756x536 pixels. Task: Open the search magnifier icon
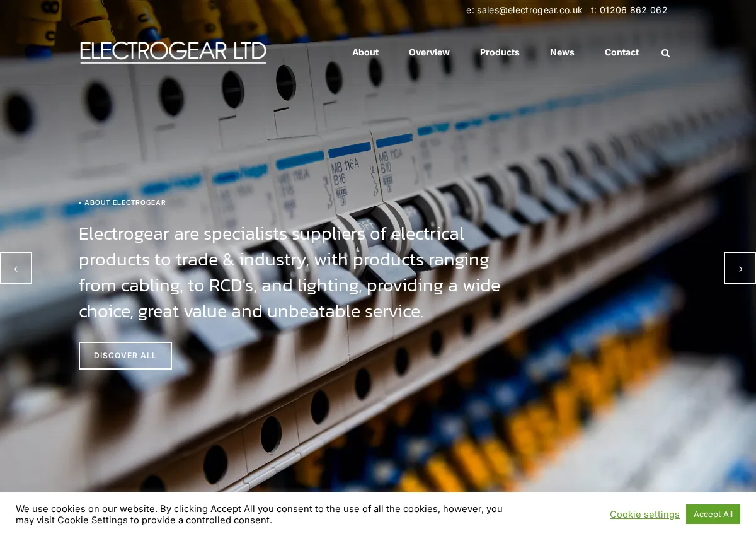click(665, 53)
